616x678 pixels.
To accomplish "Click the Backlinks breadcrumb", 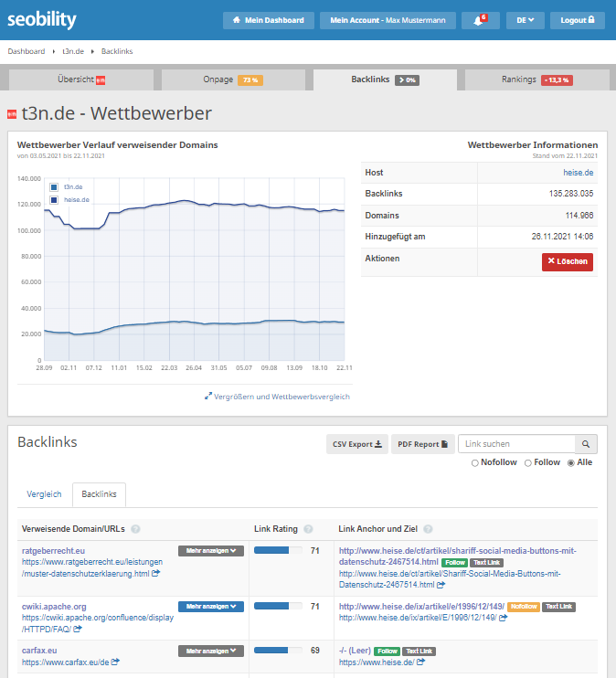I will (117, 51).
